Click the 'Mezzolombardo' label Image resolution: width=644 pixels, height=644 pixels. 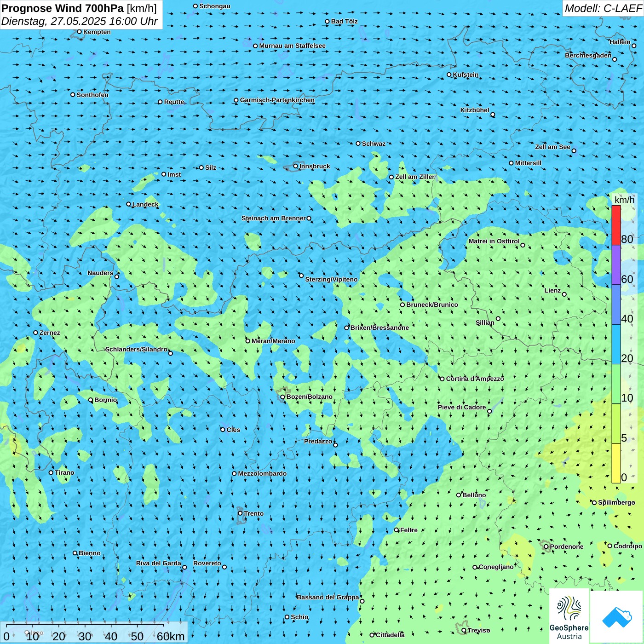(x=262, y=473)
